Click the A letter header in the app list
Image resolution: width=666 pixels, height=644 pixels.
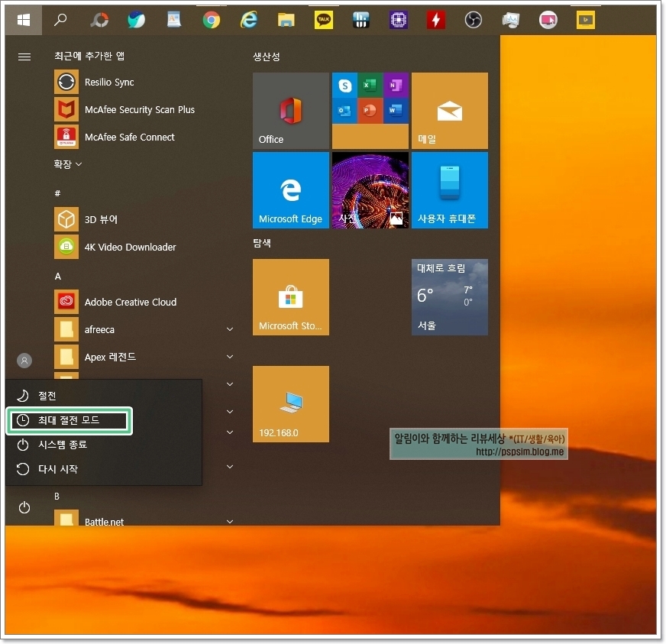pos(58,276)
